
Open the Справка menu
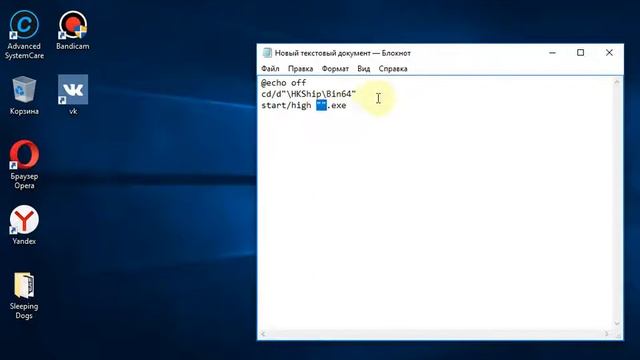[x=393, y=69]
